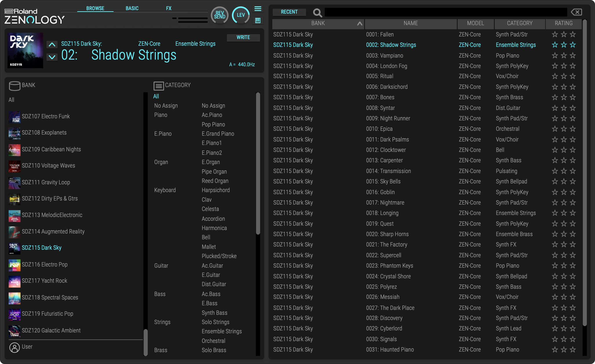Load tone 0029: Cyberlord

(x=384, y=328)
